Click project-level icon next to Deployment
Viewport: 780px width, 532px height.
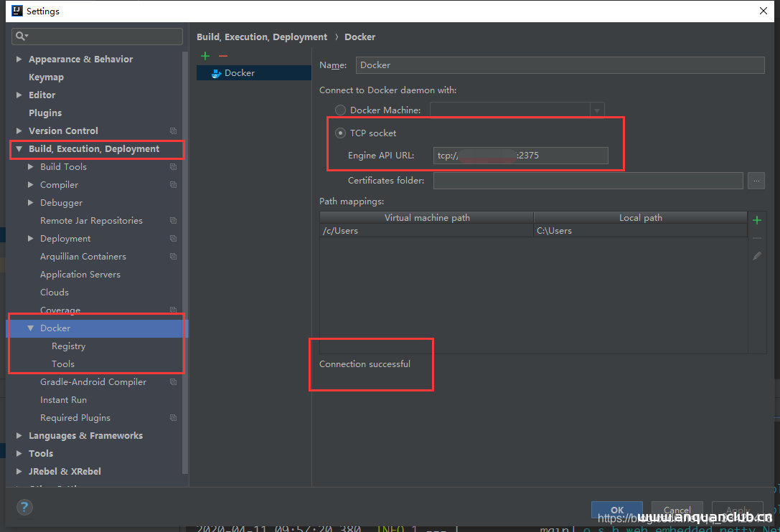tap(173, 238)
